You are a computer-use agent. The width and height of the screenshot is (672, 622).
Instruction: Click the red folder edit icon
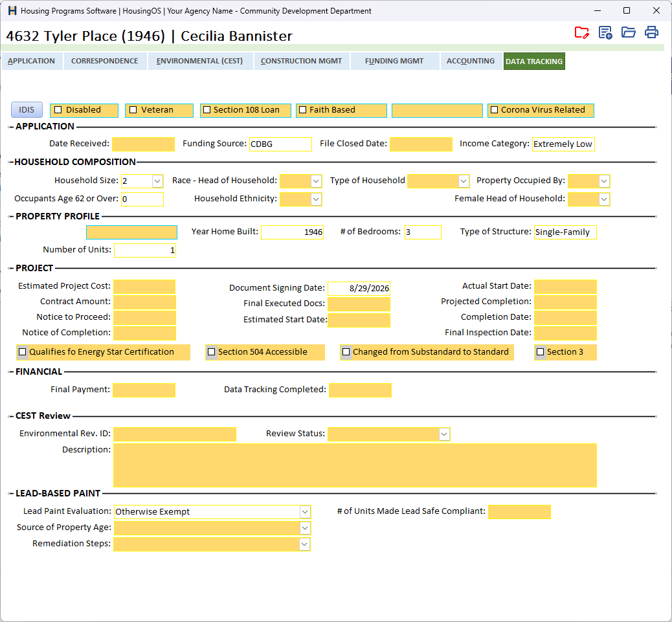[581, 32]
